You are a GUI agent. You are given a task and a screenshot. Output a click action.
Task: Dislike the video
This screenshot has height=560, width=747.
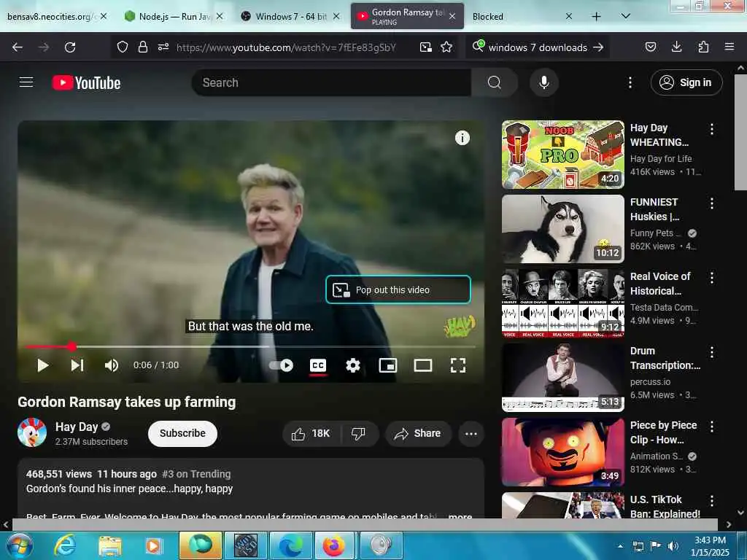[358, 433]
